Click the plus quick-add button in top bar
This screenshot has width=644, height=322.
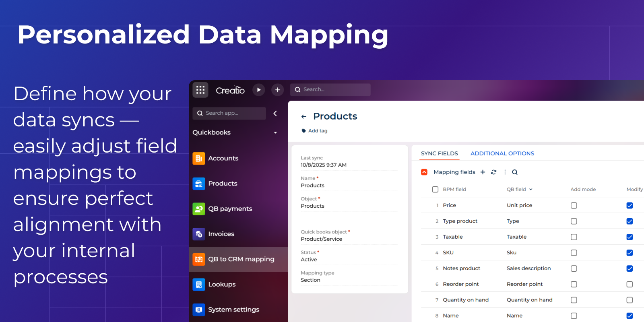pos(277,90)
